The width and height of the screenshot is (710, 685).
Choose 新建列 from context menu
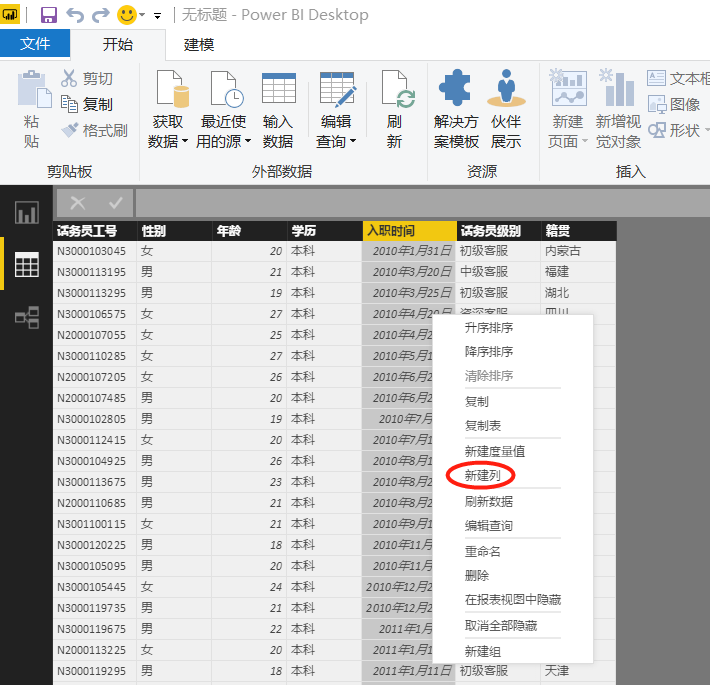point(483,475)
